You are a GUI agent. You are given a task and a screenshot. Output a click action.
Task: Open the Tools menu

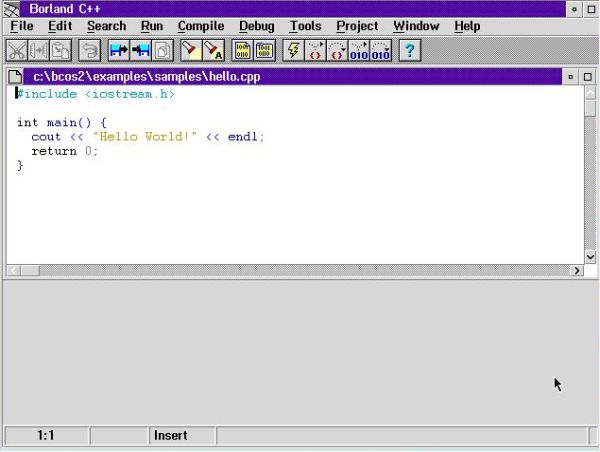click(305, 26)
